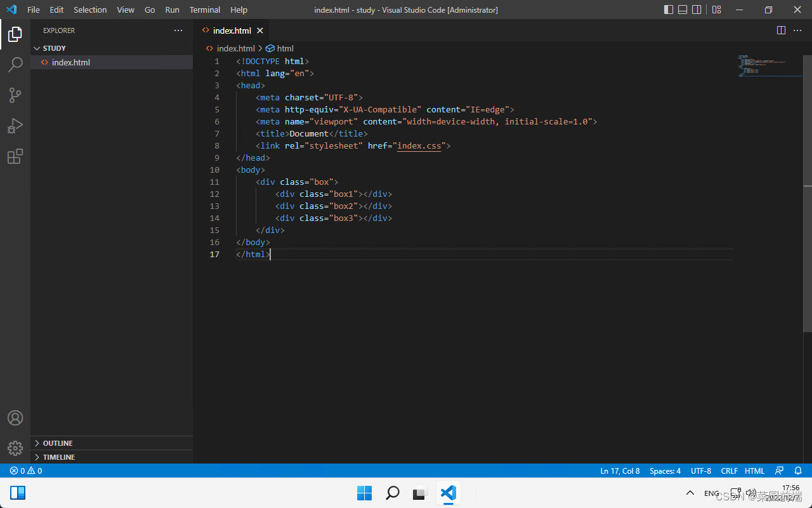
Task: Click the feedback icon in status bar
Action: pos(779,471)
